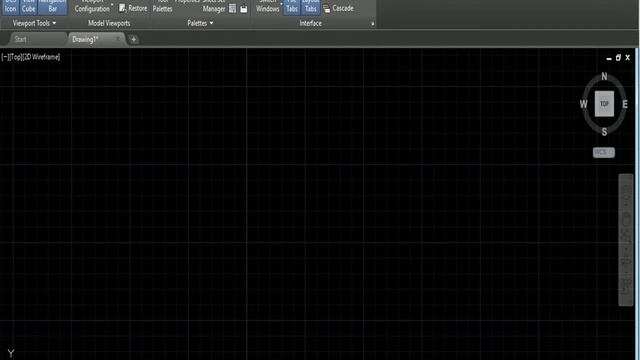
Task: Click the Model Viewports panel title
Action: pyautogui.click(x=109, y=23)
